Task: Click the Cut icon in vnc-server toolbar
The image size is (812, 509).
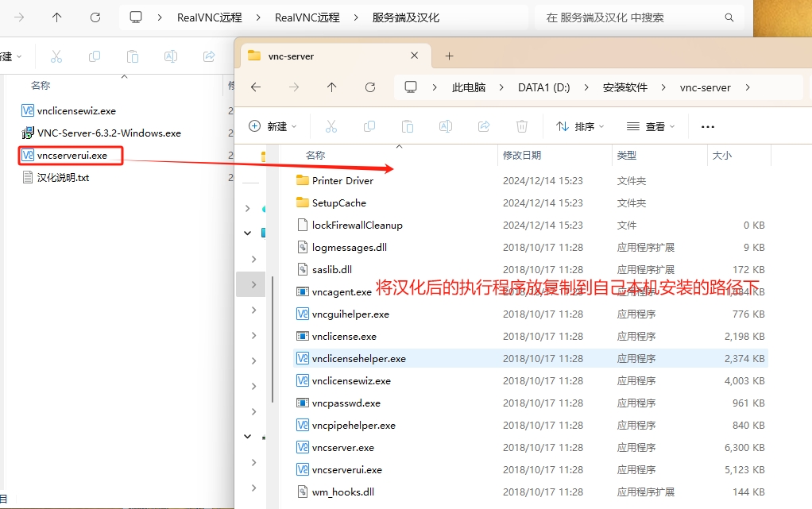Action: pyautogui.click(x=331, y=126)
